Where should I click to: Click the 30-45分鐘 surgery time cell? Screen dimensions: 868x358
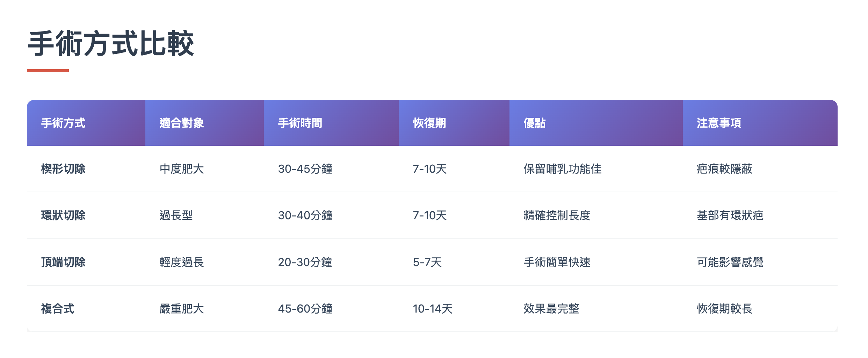[x=305, y=169]
